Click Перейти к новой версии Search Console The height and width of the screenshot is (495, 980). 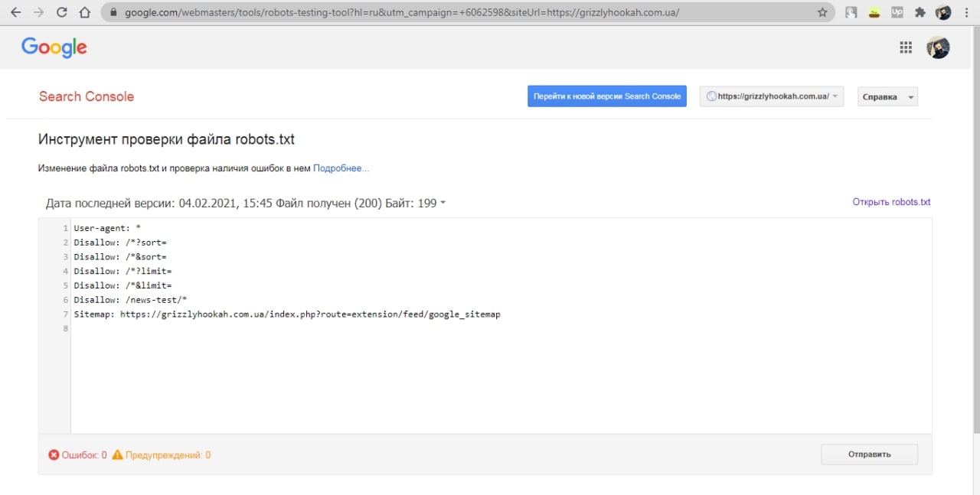click(x=607, y=96)
